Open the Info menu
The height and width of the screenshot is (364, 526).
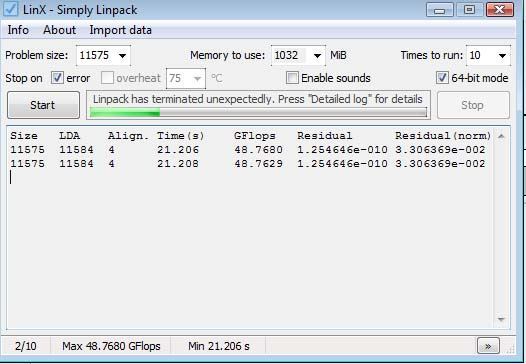point(18,30)
